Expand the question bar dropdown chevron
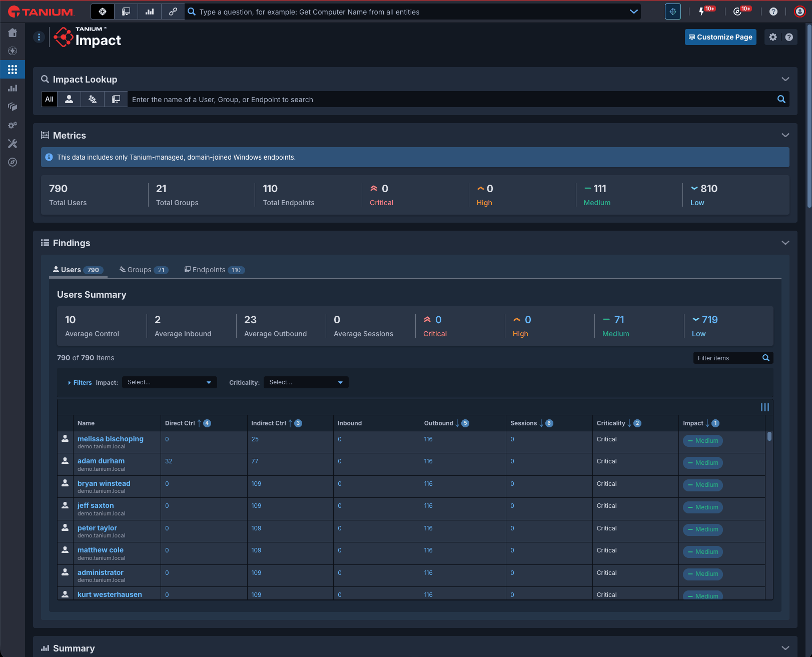 point(634,12)
